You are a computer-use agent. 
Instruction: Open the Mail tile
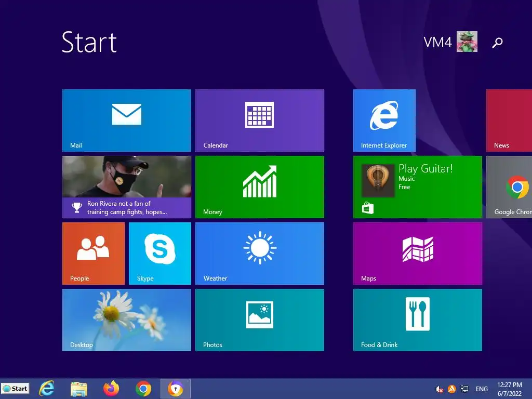point(127,121)
